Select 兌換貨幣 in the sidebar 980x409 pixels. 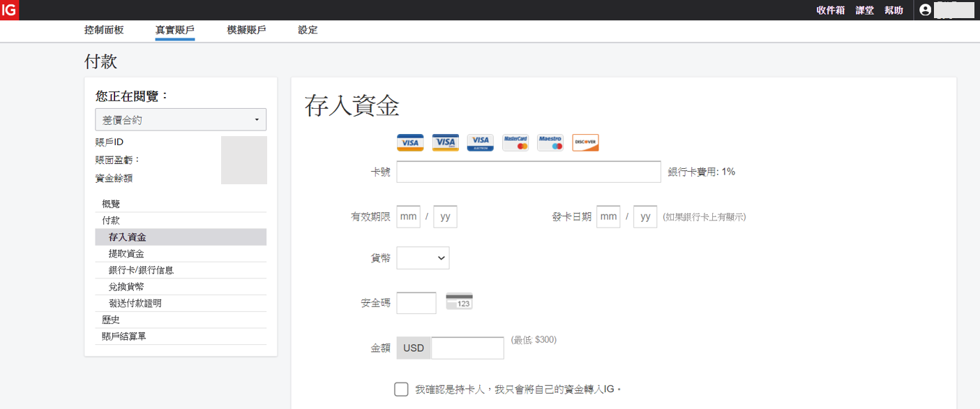(181, 287)
